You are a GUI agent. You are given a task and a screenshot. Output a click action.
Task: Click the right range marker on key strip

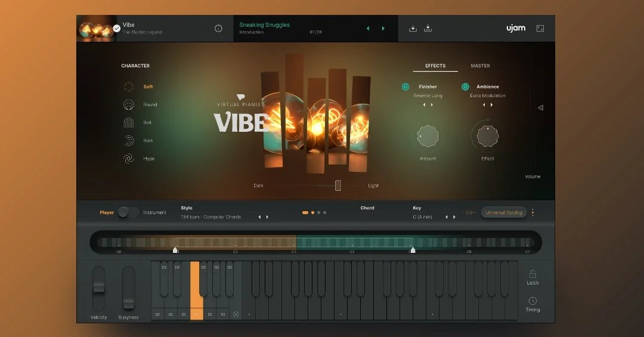coord(413,250)
